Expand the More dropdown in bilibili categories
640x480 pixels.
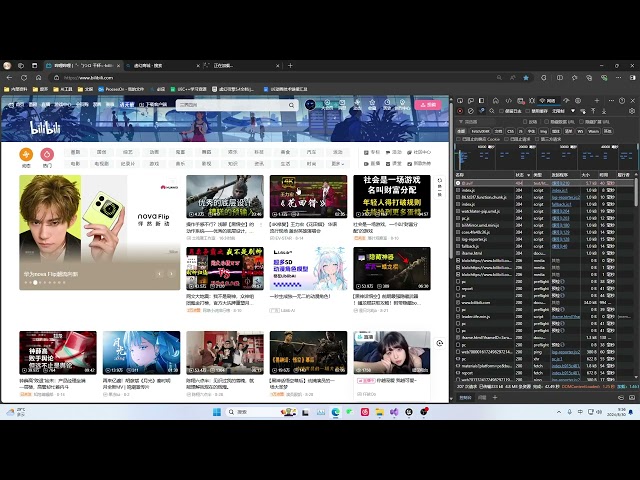click(x=338, y=164)
